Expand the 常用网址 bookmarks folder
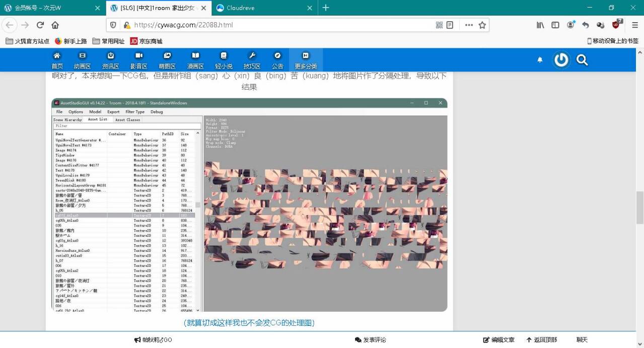The width and height of the screenshot is (644, 348). tap(108, 41)
